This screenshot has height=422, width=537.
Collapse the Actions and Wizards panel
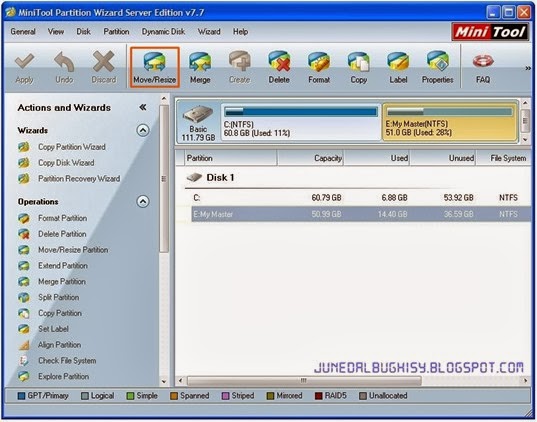click(143, 108)
